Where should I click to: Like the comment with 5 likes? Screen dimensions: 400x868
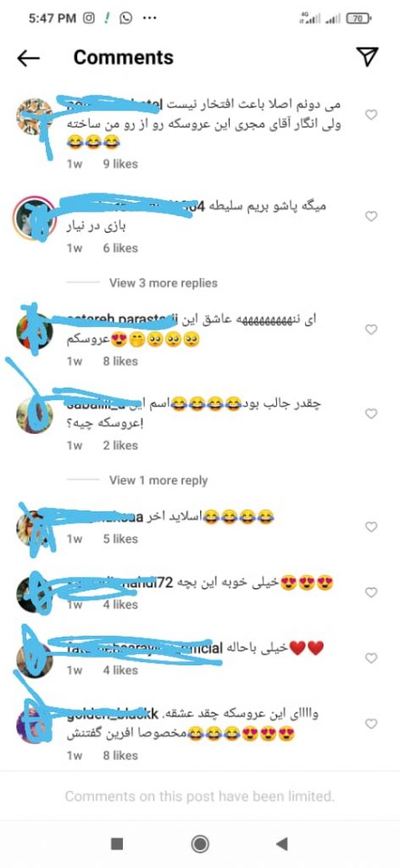[371, 527]
